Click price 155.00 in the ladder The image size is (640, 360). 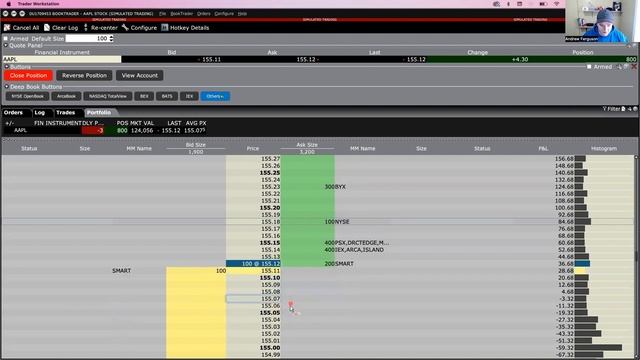[270, 348]
